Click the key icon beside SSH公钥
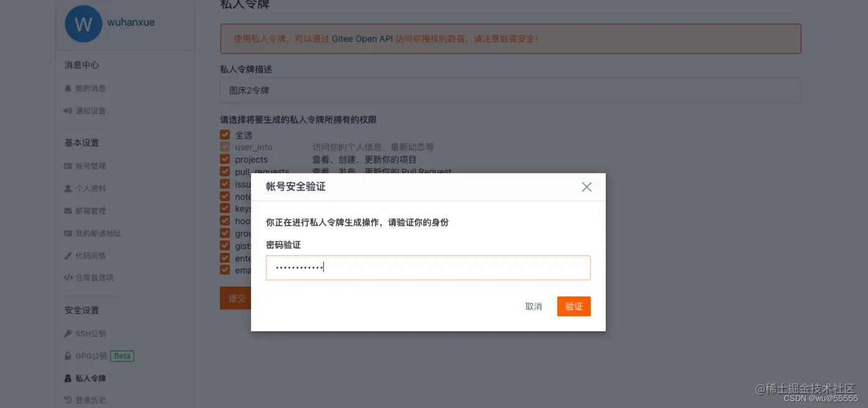 [x=68, y=333]
